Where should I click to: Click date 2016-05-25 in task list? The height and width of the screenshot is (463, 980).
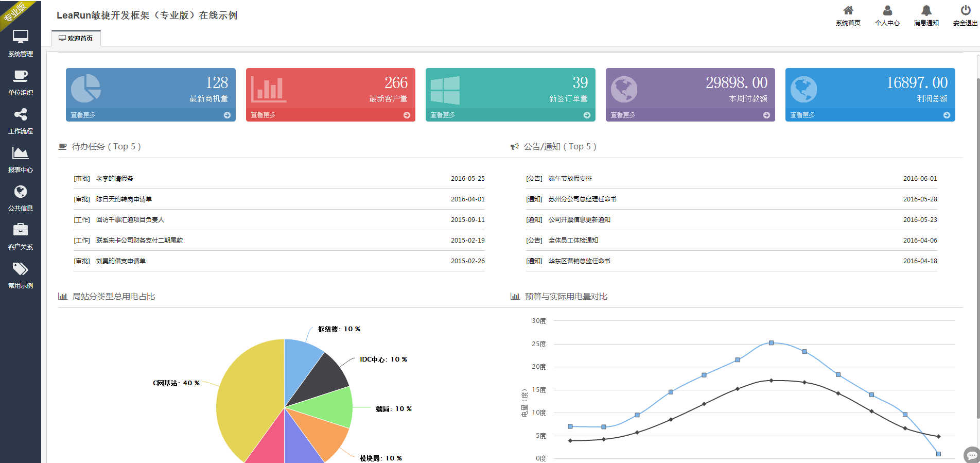coord(468,179)
